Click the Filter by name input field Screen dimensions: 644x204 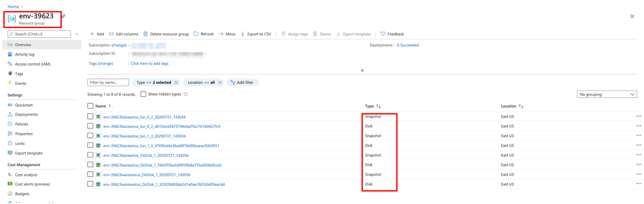point(108,82)
